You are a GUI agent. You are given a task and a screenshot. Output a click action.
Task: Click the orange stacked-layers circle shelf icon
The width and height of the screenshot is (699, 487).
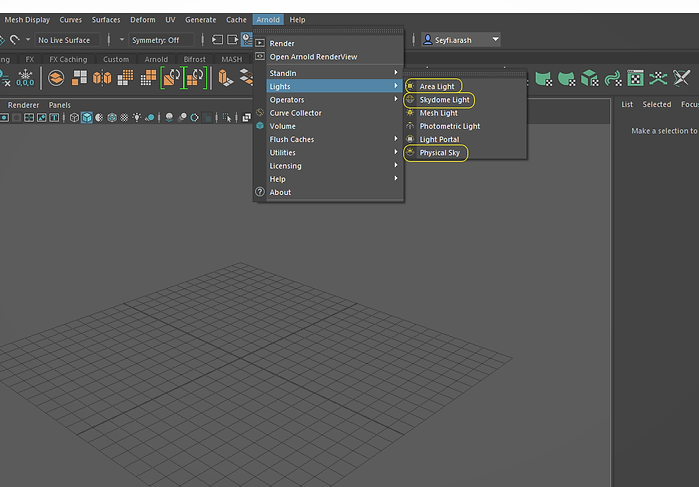(x=56, y=78)
